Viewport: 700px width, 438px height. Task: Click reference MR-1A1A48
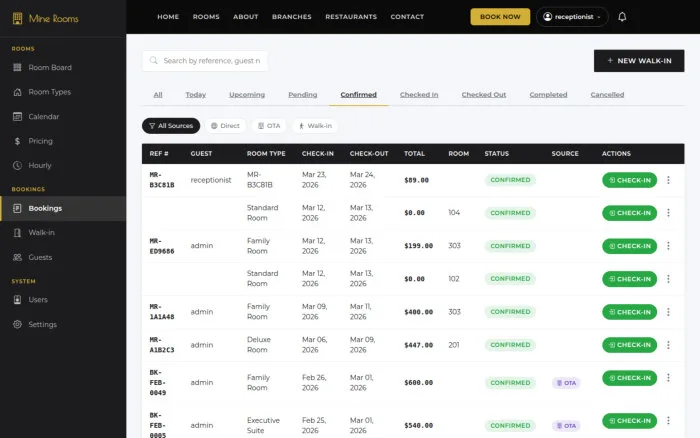click(x=162, y=312)
